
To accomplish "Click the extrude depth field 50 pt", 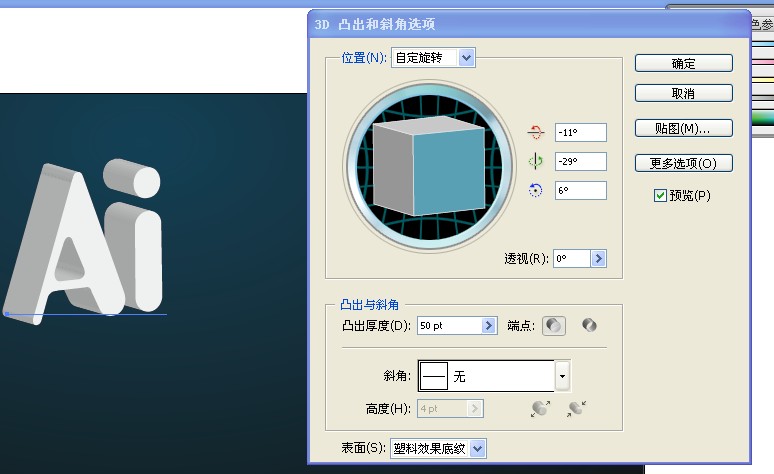I will point(450,325).
